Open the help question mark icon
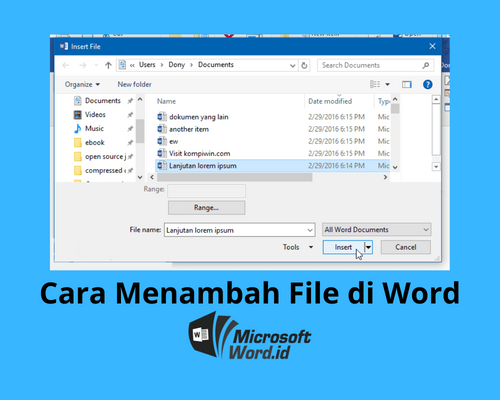Viewport: 500px width, 400px height. pyautogui.click(x=427, y=85)
